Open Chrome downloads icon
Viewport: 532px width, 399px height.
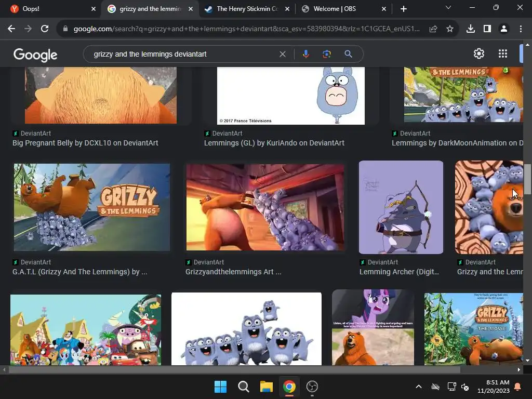[471, 29]
